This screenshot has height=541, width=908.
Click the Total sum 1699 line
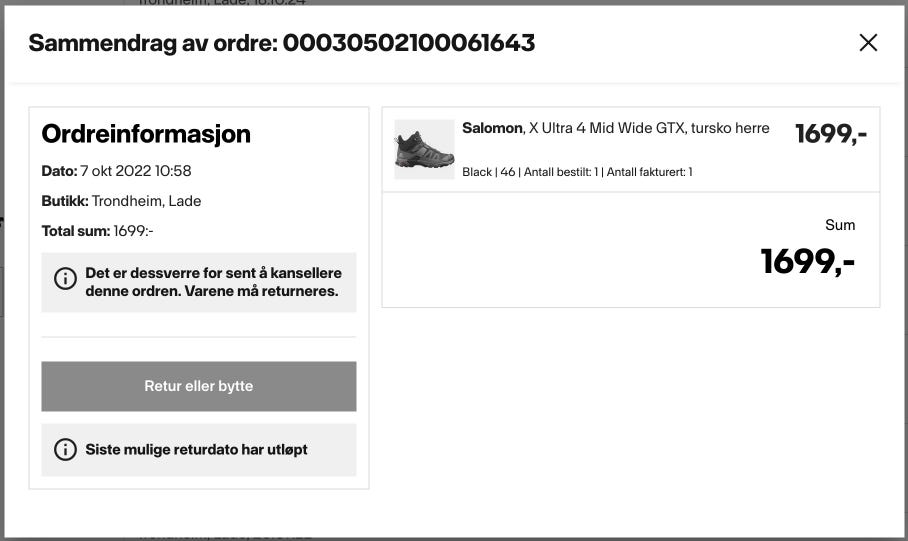pyautogui.click(x=97, y=231)
